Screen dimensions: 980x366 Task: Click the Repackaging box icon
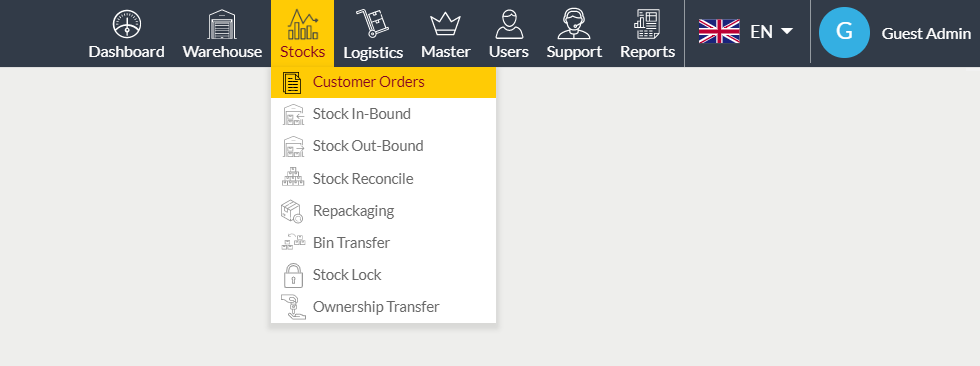(x=292, y=211)
